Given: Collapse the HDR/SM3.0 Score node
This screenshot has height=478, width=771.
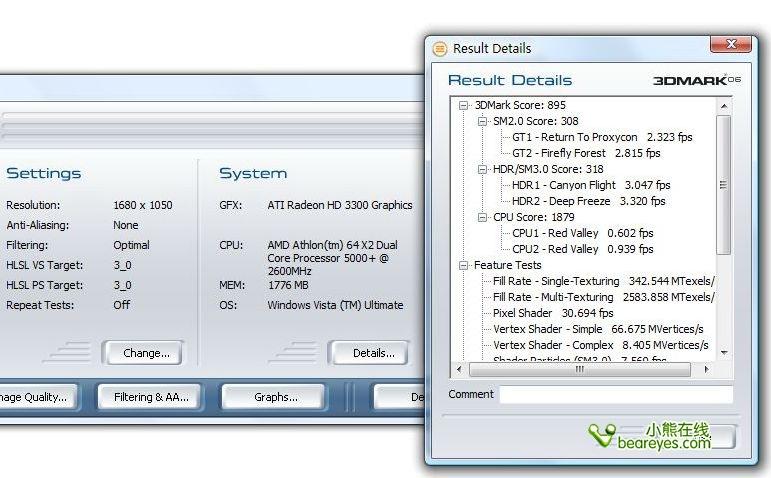Looking at the screenshot, I should click(x=482, y=170).
